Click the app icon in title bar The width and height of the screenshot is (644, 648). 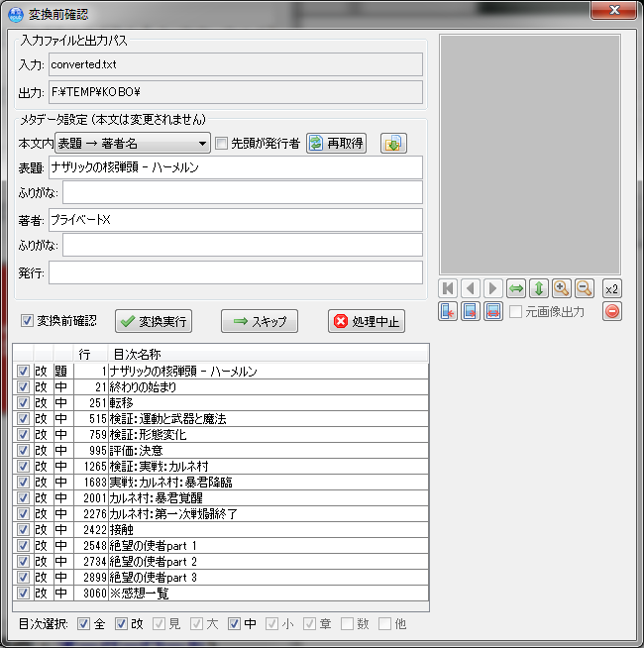(16, 15)
